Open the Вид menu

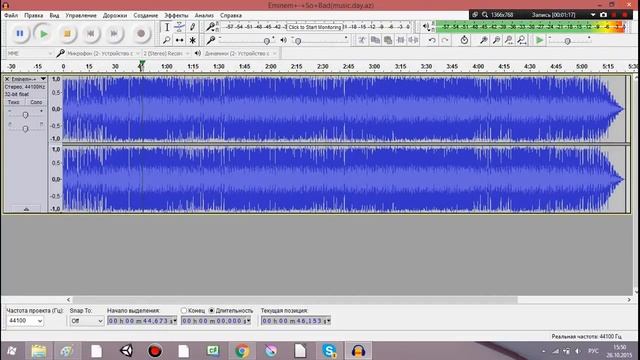[x=54, y=16]
